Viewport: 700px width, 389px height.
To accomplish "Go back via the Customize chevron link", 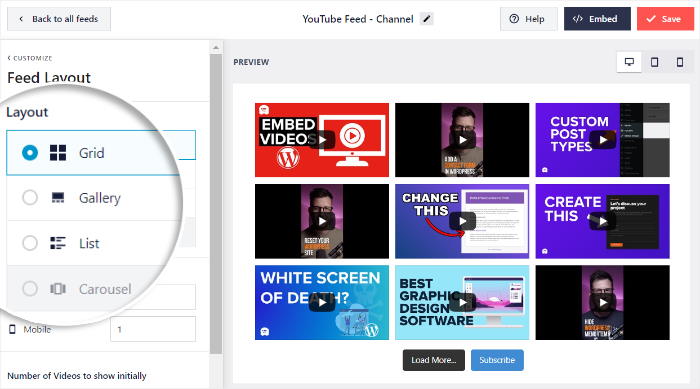I will tap(30, 58).
